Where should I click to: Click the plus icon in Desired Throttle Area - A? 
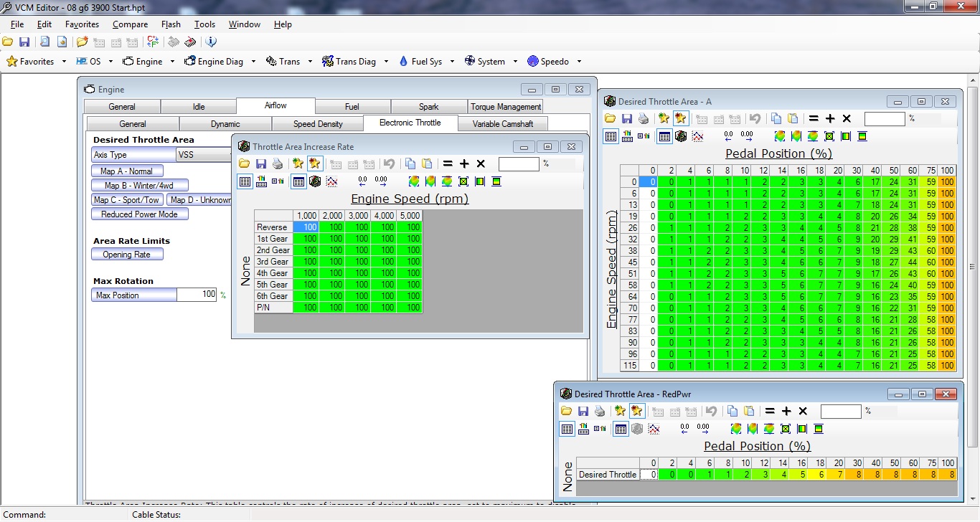(x=830, y=118)
